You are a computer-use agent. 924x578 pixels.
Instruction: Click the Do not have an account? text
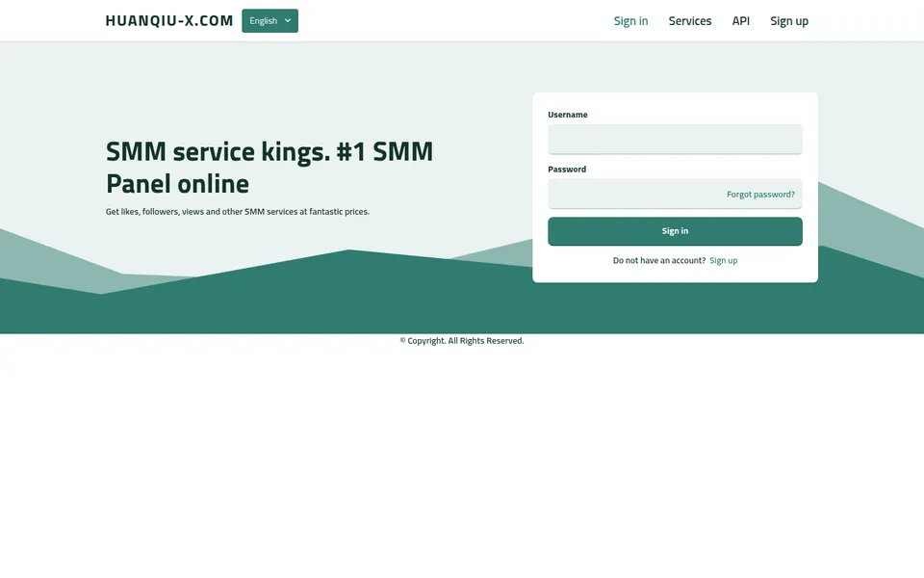click(x=658, y=260)
